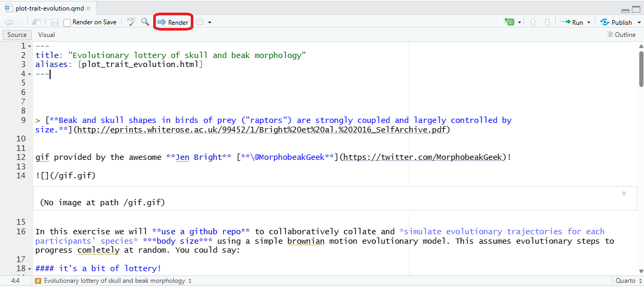Image resolution: width=644 pixels, height=287 pixels.
Task: Click line number 9 in gutter
Action: (x=23, y=120)
